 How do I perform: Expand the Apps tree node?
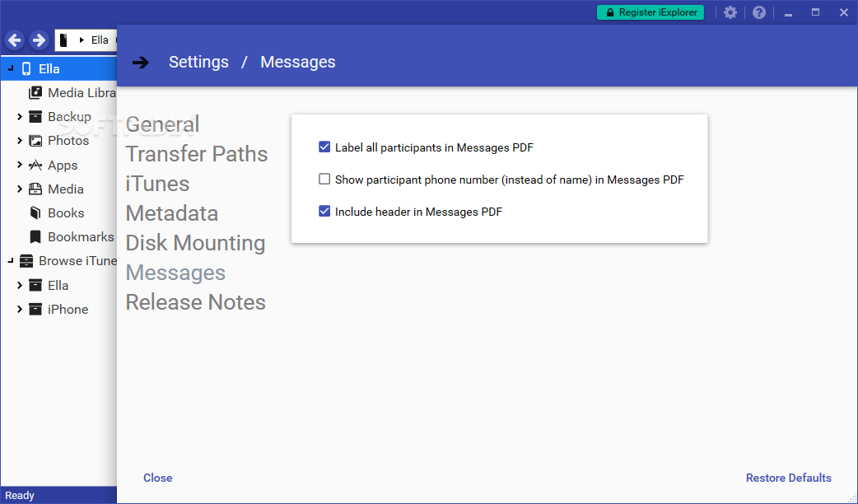[20, 165]
